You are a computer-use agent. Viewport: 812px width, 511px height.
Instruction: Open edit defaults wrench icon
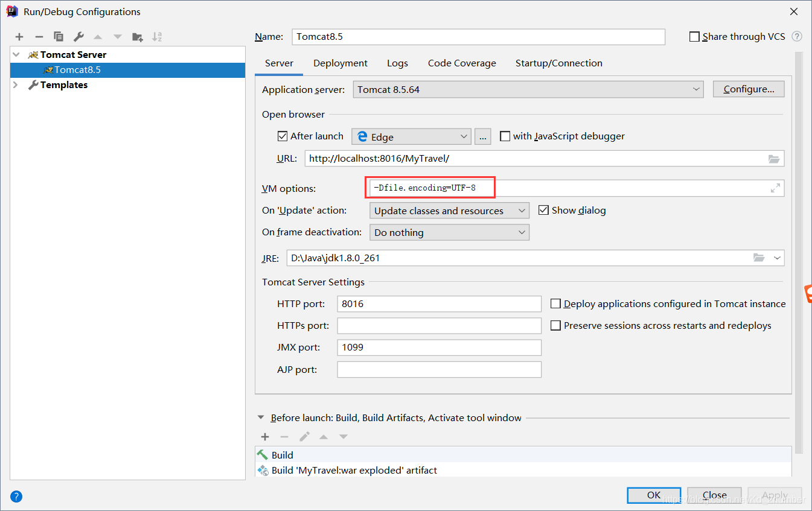coord(78,37)
